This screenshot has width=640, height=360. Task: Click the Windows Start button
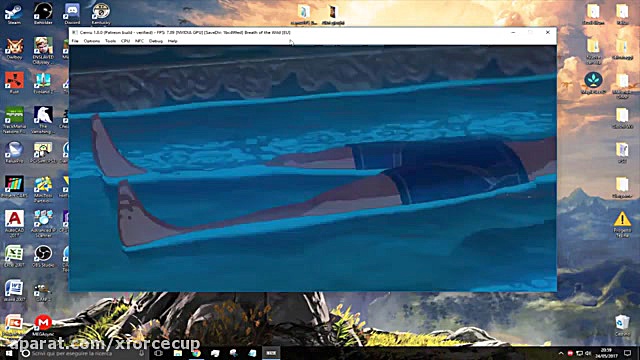point(9,353)
